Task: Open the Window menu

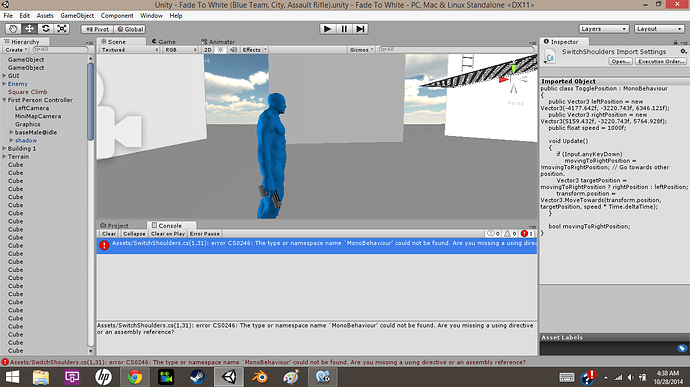Action: pos(151,15)
